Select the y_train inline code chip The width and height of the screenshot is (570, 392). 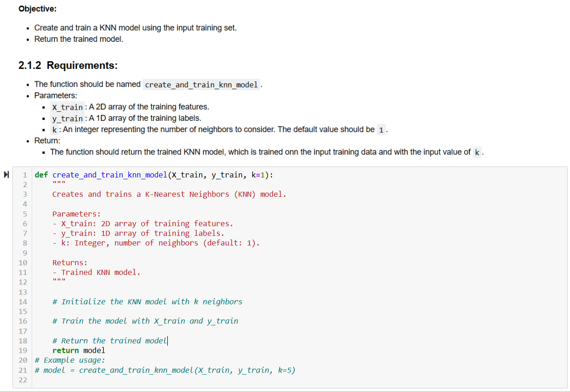67,118
